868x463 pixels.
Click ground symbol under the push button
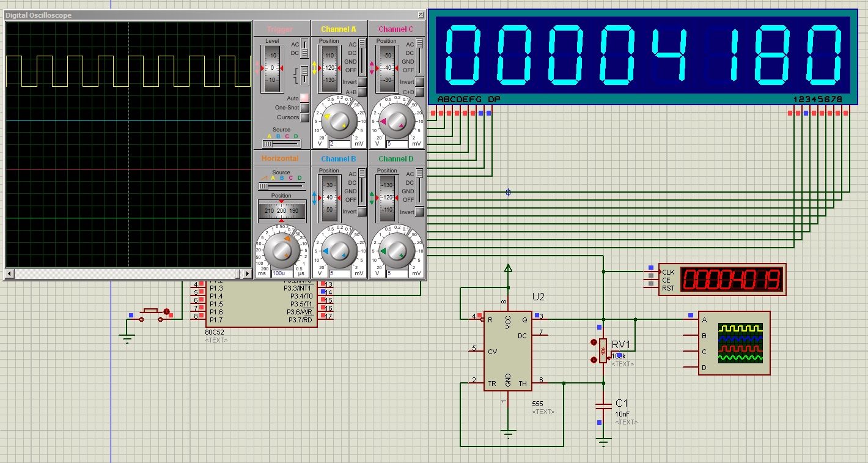(127, 339)
